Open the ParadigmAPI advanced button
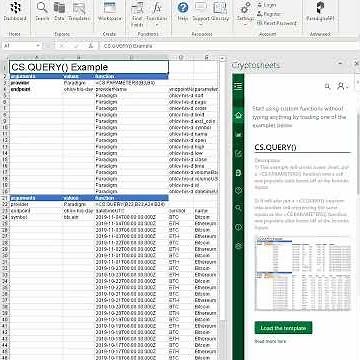This screenshot has width=360, height=360. coord(320,12)
